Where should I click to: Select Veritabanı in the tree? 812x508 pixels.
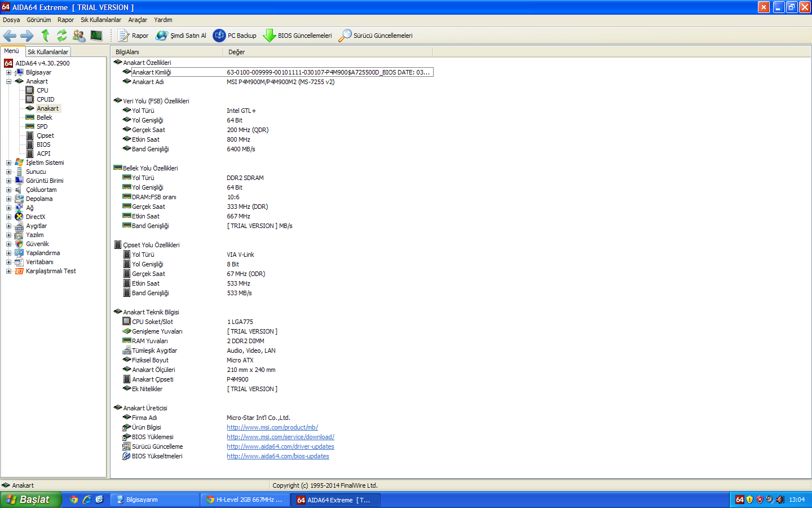point(39,262)
